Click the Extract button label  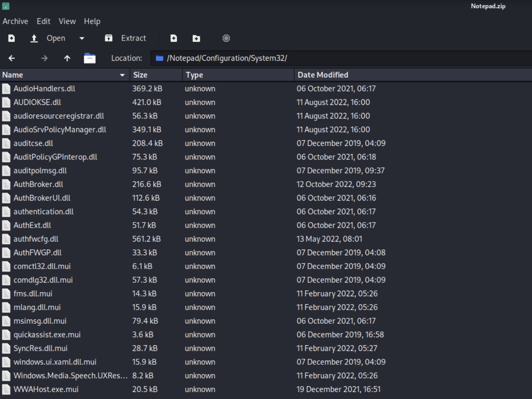[133, 38]
